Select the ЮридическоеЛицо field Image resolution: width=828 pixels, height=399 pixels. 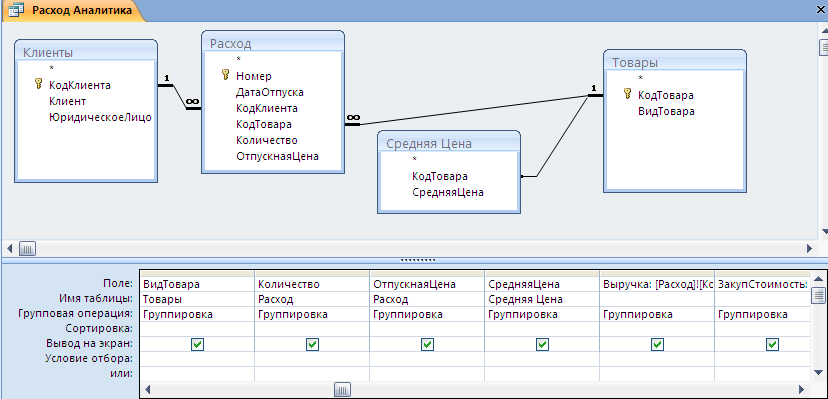coord(100,117)
